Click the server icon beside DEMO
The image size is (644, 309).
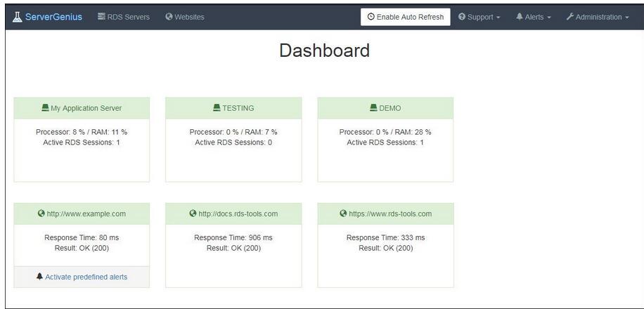[373, 108]
